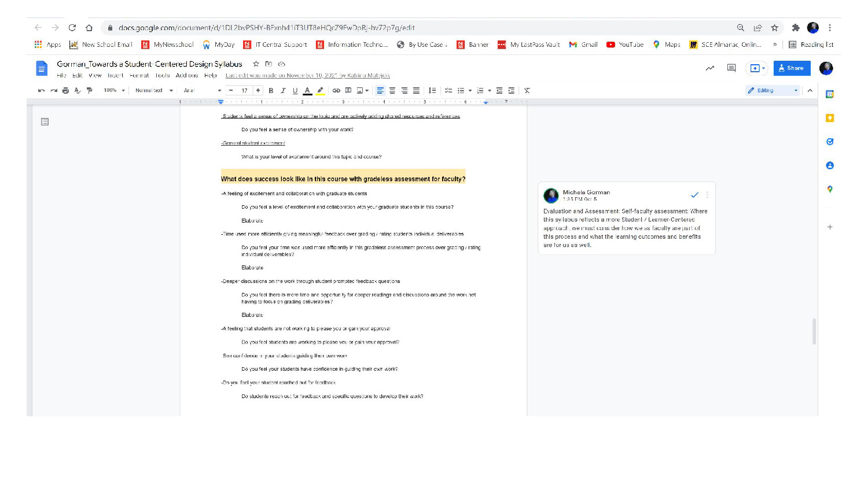Open the last edit history link
Screen dimensions: 868x488
point(307,76)
